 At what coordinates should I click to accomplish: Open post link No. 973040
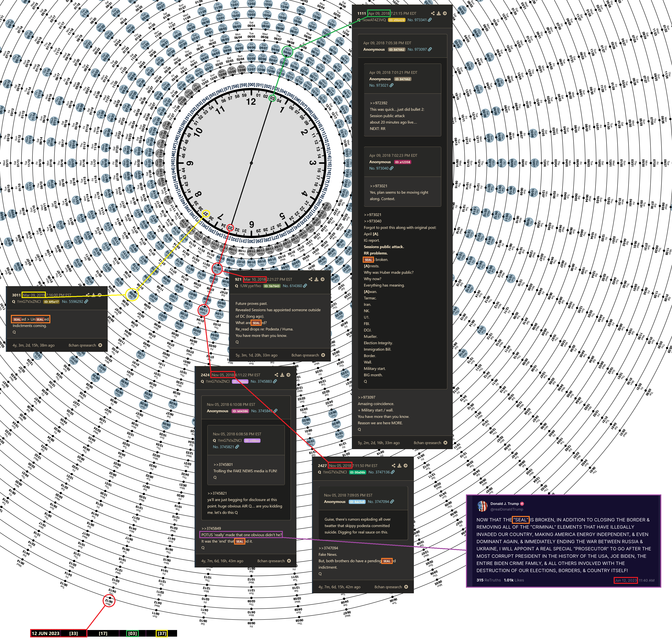click(x=379, y=168)
